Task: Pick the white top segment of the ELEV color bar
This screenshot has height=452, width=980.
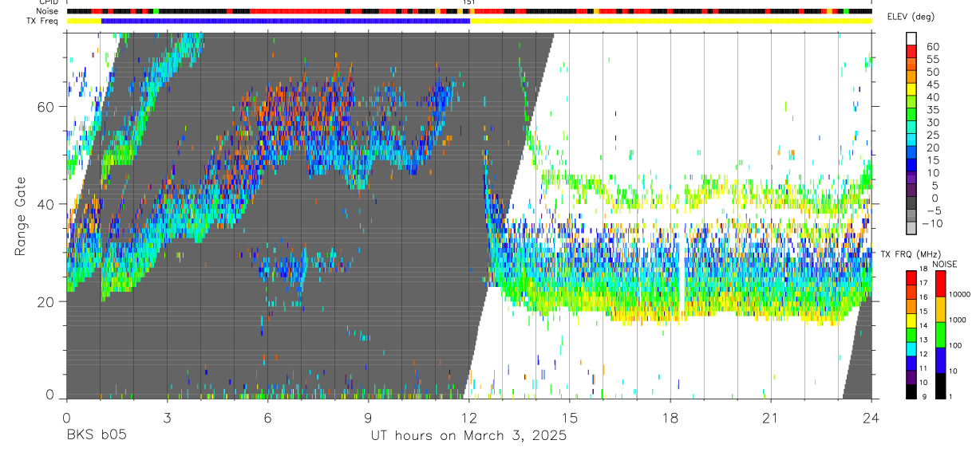Action: pyautogui.click(x=911, y=38)
